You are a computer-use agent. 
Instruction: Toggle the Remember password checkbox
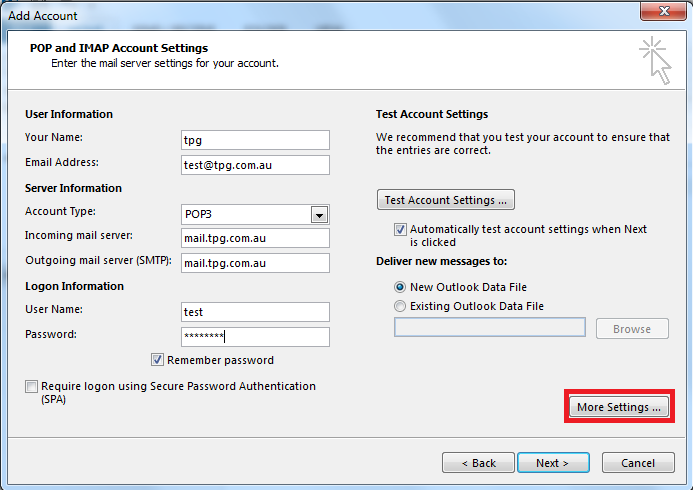pos(157,360)
